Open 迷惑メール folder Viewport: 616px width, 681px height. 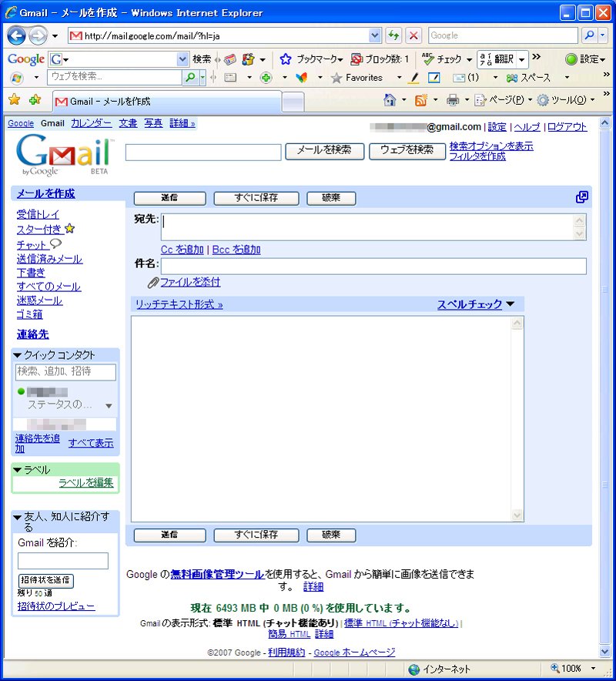[x=39, y=301]
